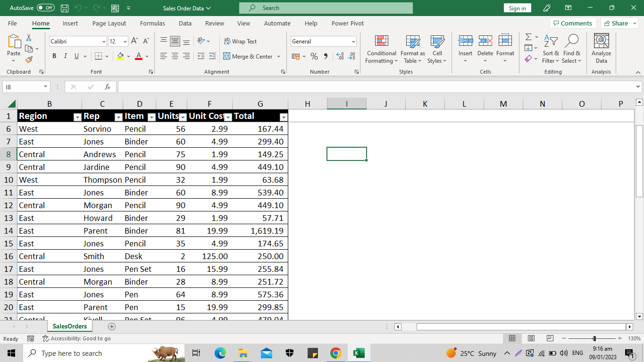Screen dimensions: 644x362
Task: Click the Save icon in title bar
Action: (x=65, y=8)
